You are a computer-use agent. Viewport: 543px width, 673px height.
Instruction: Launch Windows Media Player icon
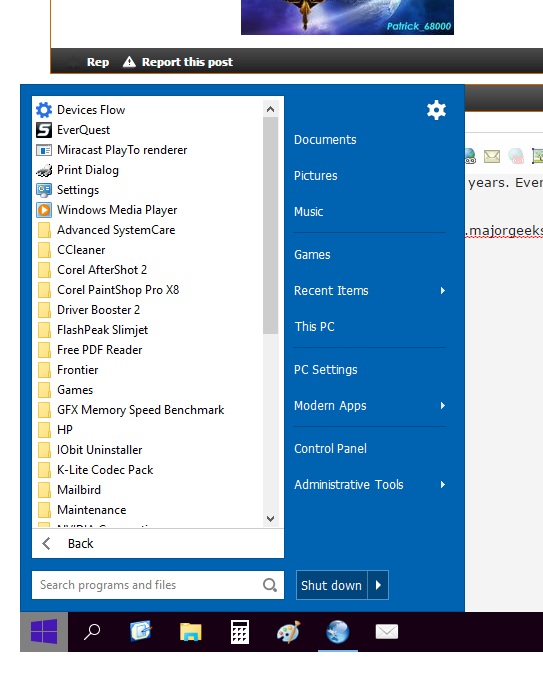tap(44, 210)
